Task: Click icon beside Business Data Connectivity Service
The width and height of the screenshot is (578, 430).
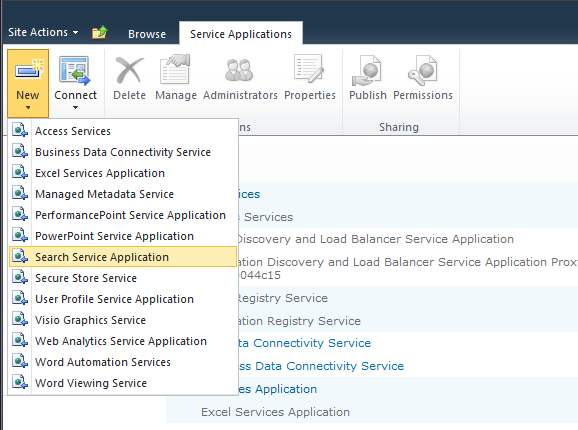Action: point(20,151)
